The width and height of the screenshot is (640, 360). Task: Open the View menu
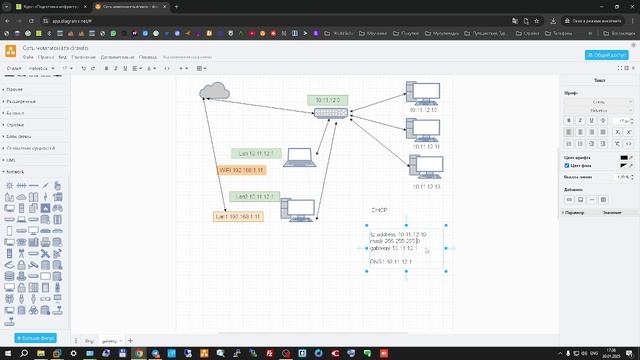click(x=62, y=58)
